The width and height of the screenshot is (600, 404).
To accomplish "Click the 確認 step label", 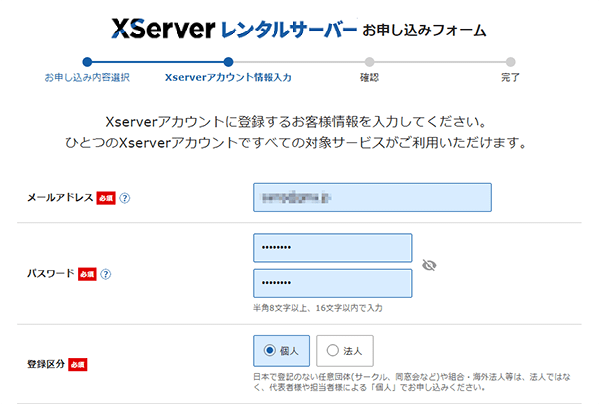I will pos(369,77).
